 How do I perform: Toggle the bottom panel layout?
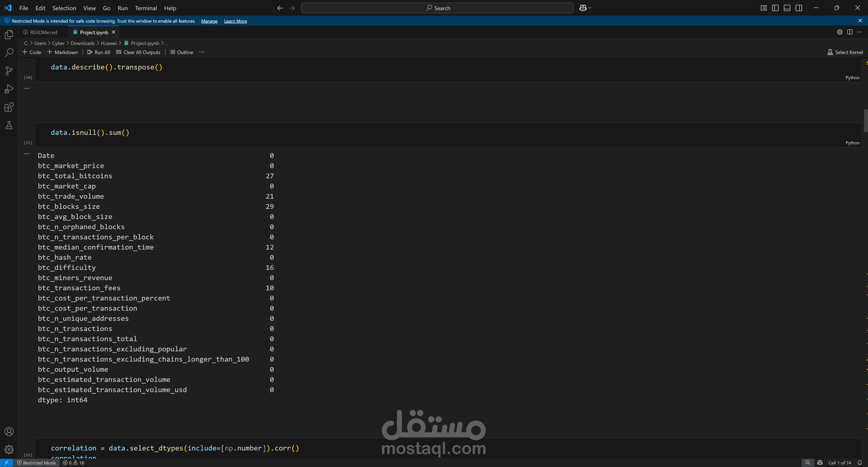[x=787, y=8]
